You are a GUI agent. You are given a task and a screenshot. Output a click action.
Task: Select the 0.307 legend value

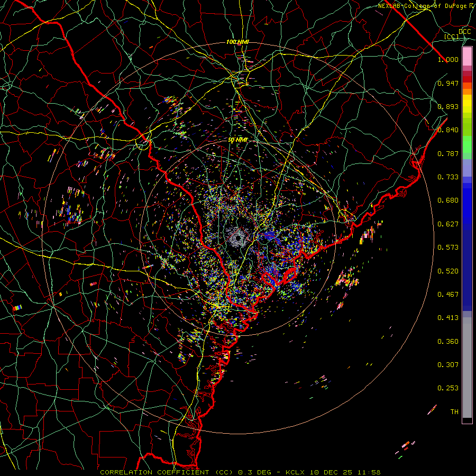448,365
